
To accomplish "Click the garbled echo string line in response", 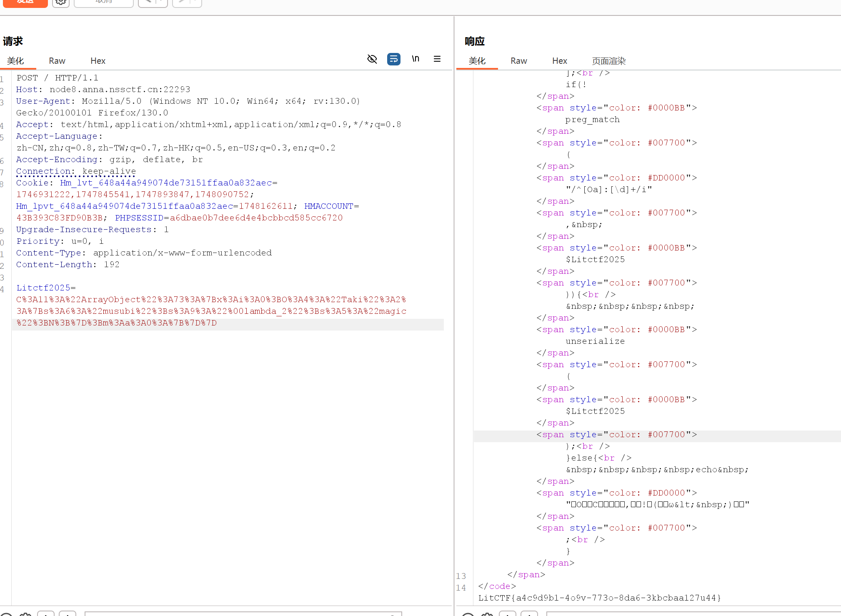I will click(x=658, y=505).
